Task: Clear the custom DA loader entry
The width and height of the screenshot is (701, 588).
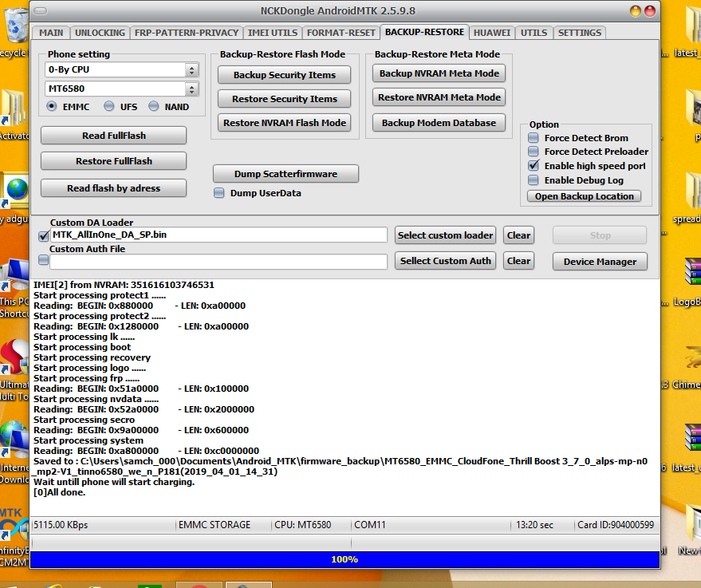Action: click(x=518, y=235)
